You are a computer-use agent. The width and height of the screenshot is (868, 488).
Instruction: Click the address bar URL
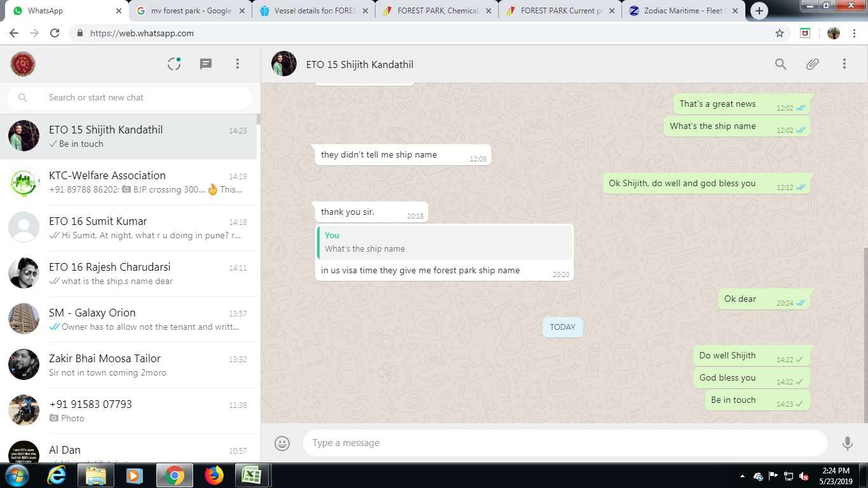point(142,33)
